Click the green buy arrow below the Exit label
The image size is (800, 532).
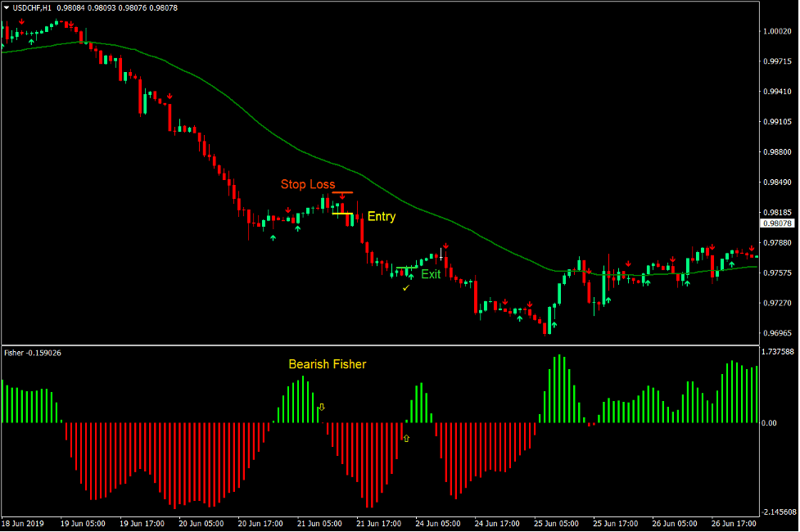coord(411,276)
